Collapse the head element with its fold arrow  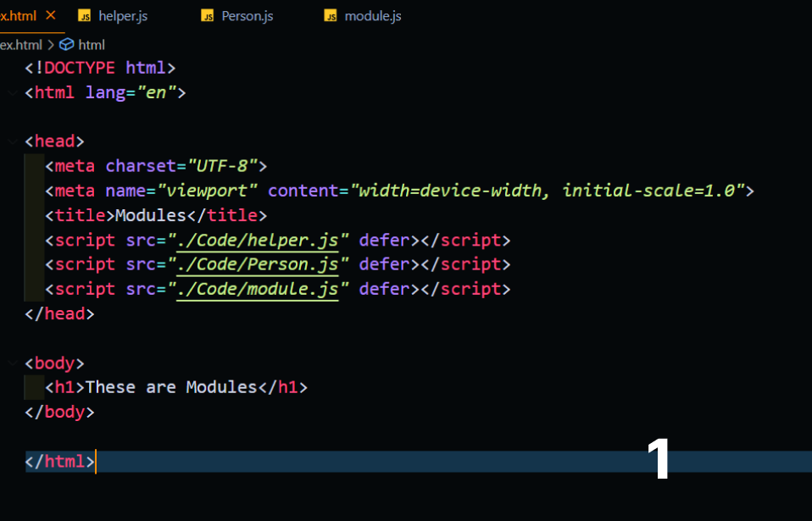(x=12, y=141)
